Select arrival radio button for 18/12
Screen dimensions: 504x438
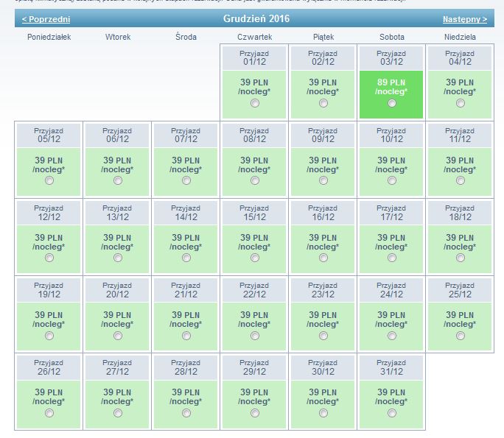tap(461, 258)
